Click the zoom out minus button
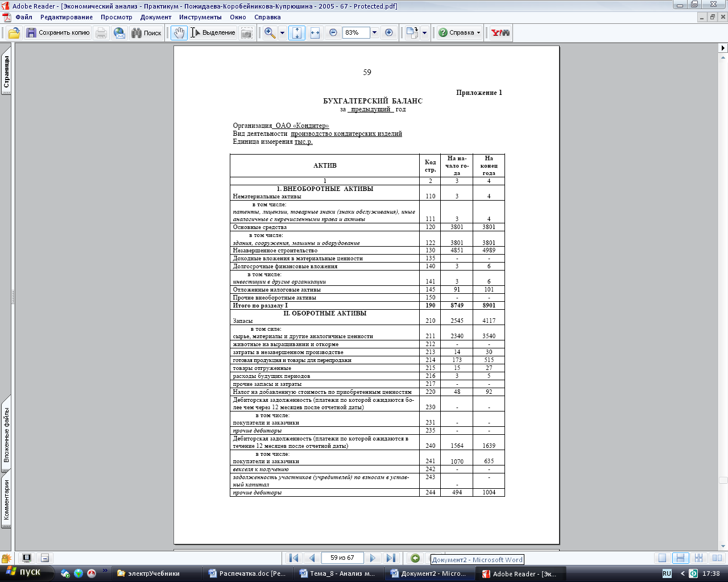Screen dimensions: 728x582 point(333,33)
